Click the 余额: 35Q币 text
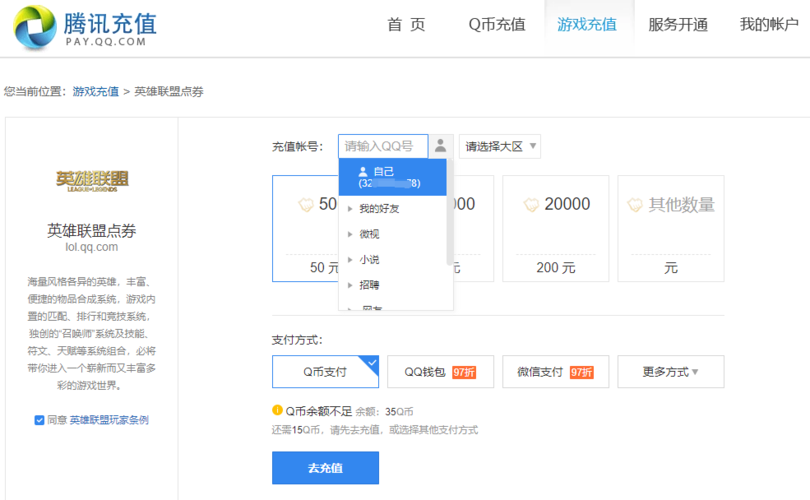The height and width of the screenshot is (500, 810). [x=384, y=412]
